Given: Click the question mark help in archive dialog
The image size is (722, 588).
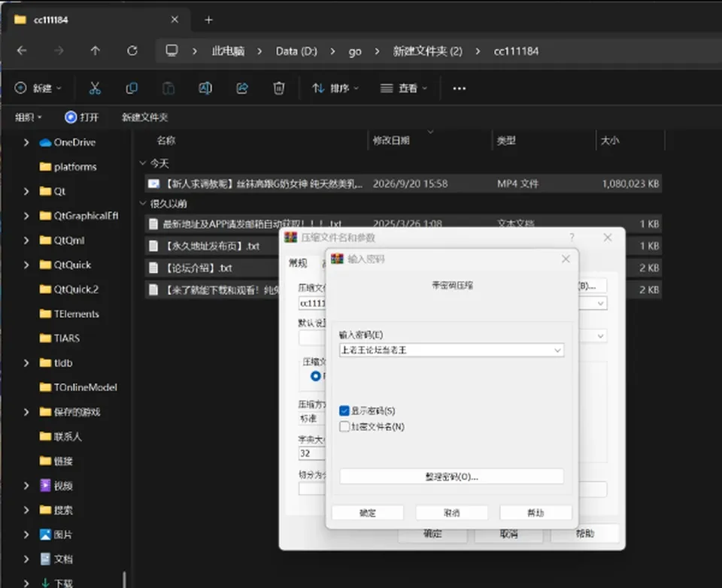Looking at the screenshot, I should pyautogui.click(x=572, y=237).
